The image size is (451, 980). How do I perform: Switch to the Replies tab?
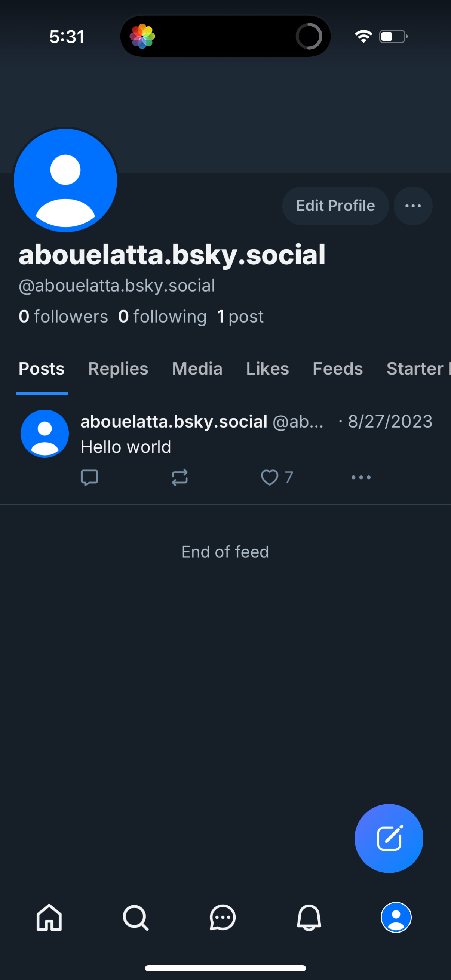point(118,368)
